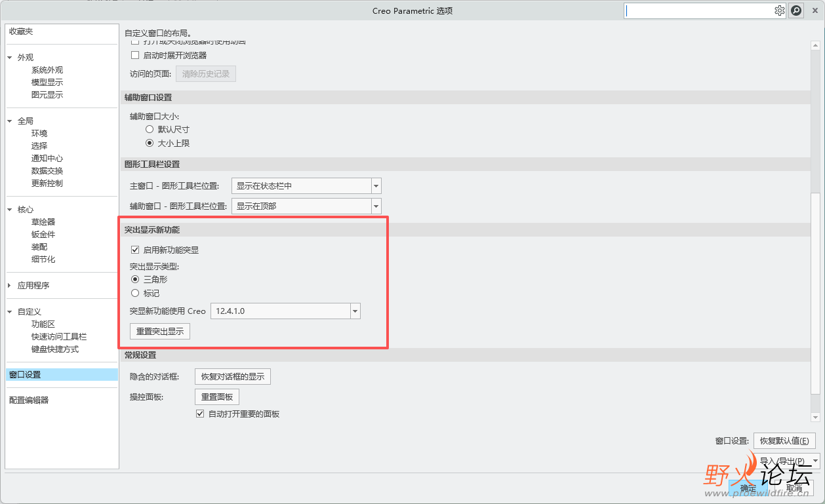Click disabled 清除历史记录 button
Viewport: 825px width, 504px height.
(x=206, y=74)
